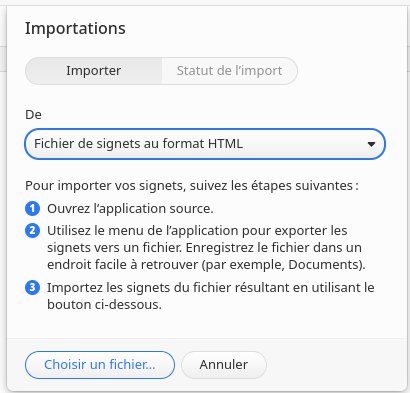
Task: Click the background window strip above the dialog
Action: point(205,2)
